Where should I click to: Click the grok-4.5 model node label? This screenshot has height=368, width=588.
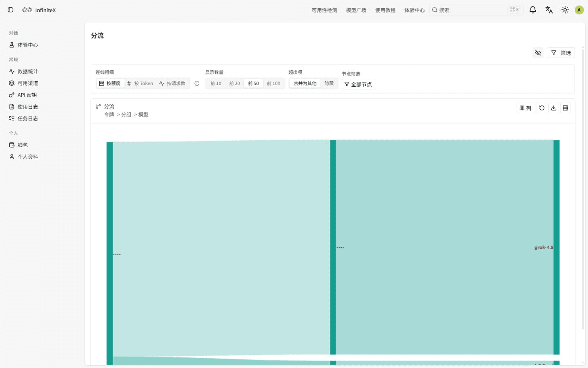[x=543, y=247]
